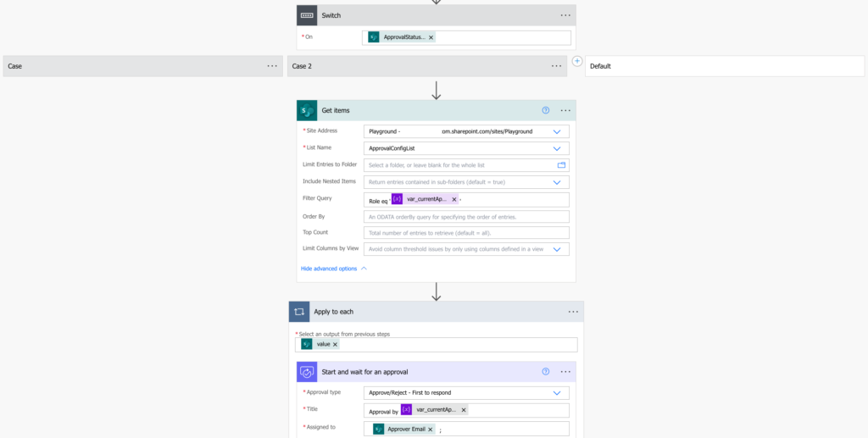Image resolution: width=868 pixels, height=438 pixels.
Task: Expand the Approval type dropdown
Action: [557, 392]
